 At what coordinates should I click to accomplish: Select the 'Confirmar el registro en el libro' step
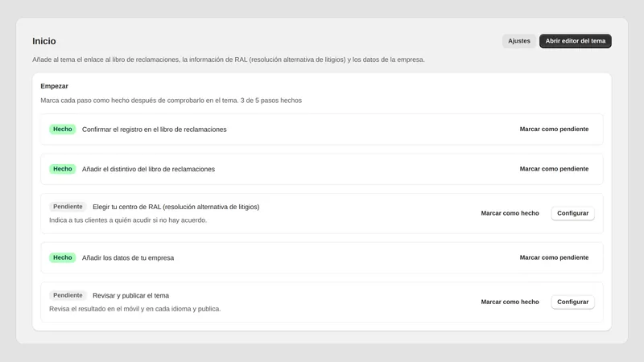[154, 130]
